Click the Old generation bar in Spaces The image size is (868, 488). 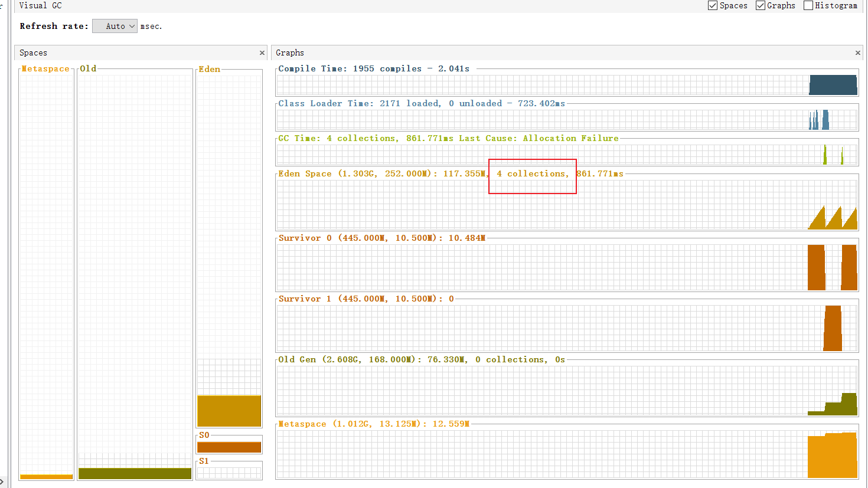point(135,473)
